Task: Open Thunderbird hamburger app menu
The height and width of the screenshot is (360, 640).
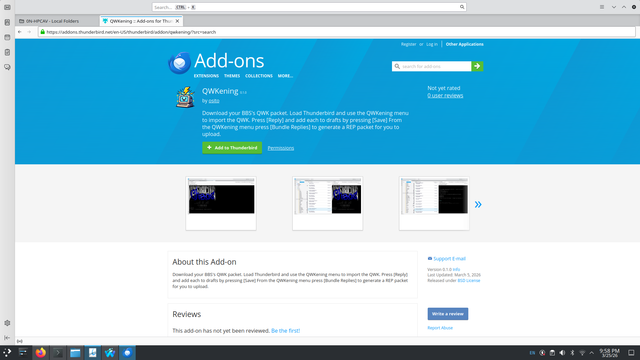Action: coord(602,7)
